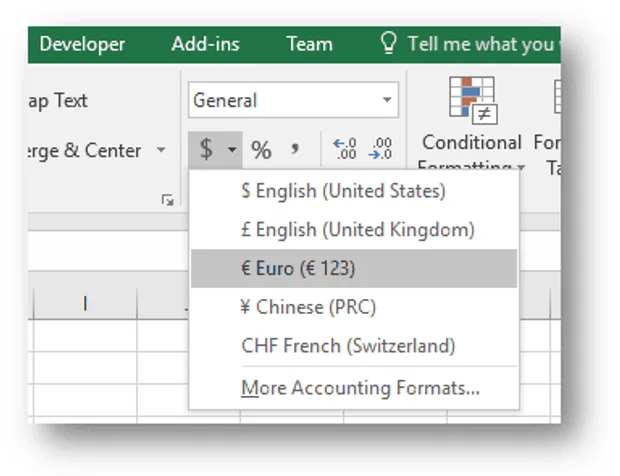The height and width of the screenshot is (476, 620).
Task: Click the Decrease Decimal icon
Action: (x=380, y=149)
